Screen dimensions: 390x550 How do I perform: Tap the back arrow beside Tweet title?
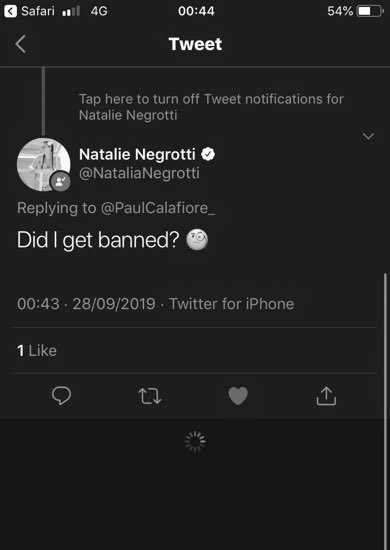click(x=21, y=45)
